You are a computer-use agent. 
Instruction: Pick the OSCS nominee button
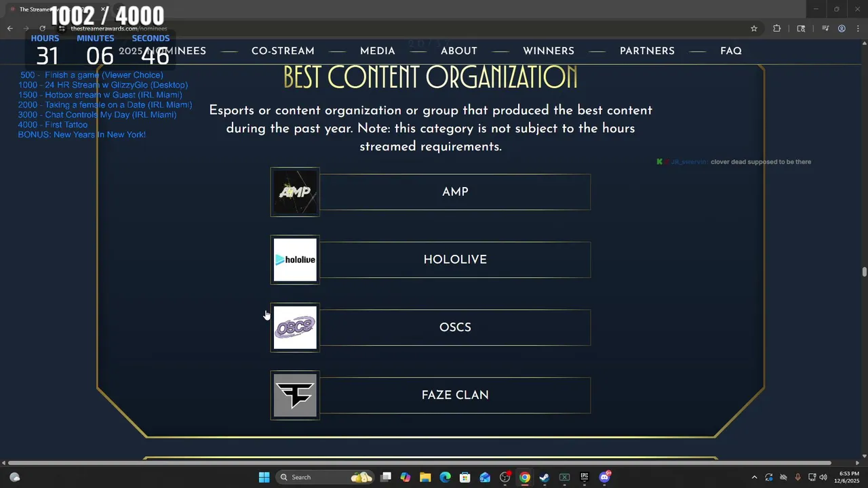click(455, 327)
